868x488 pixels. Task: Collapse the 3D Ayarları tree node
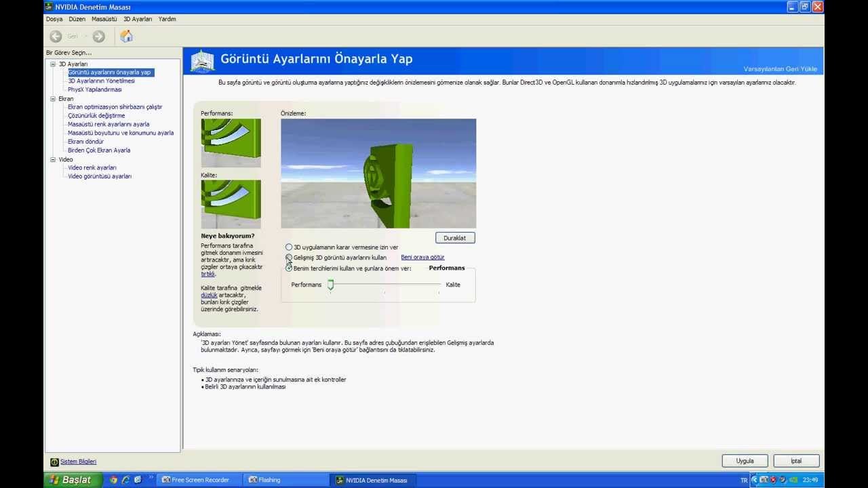[x=53, y=64]
